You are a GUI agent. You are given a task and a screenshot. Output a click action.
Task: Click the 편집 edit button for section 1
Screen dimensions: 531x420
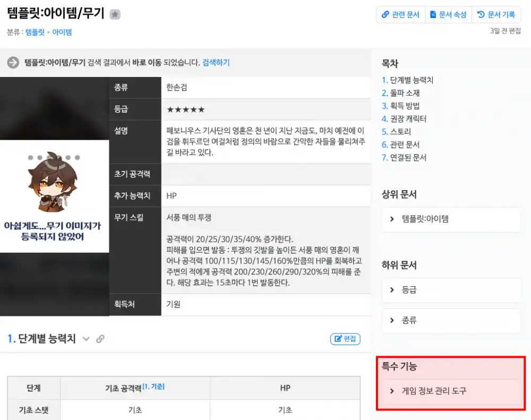345,339
